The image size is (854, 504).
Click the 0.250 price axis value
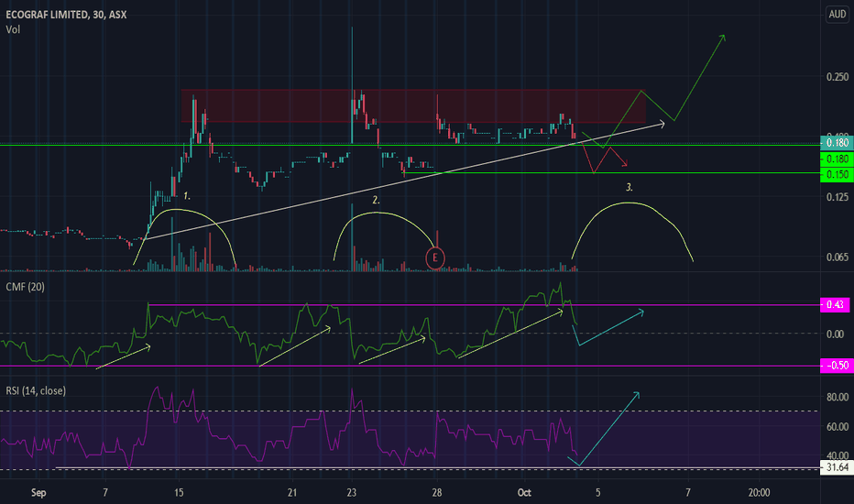[838, 77]
